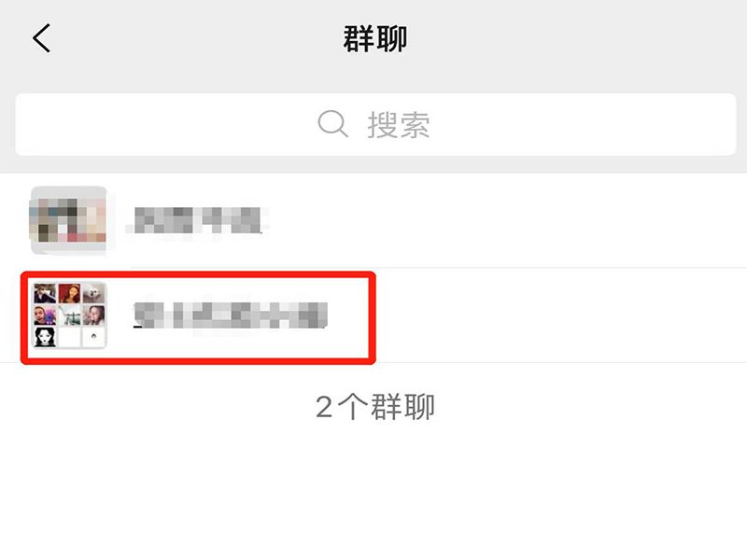Viewport: 747px width, 560px height.
Task: Open the red-outlined group chat row
Action: tap(198, 317)
